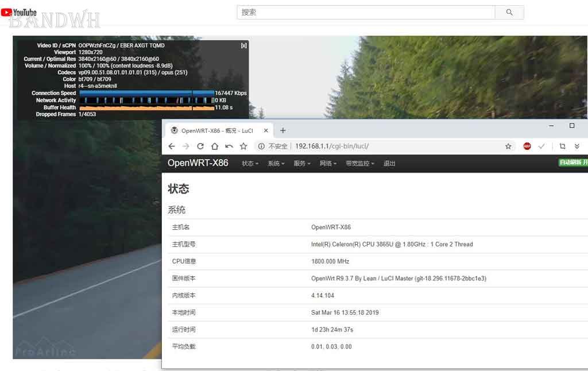Click the crop screenshot toolbar icon
The image size is (588, 371).
coord(563,146)
